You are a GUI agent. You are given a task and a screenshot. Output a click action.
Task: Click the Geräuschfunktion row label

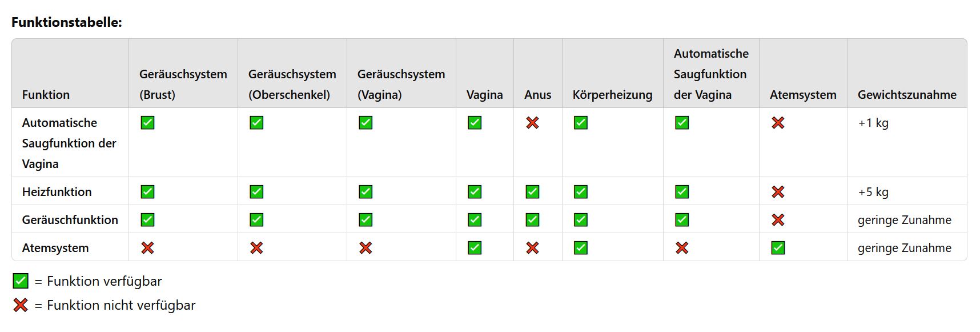(70, 220)
